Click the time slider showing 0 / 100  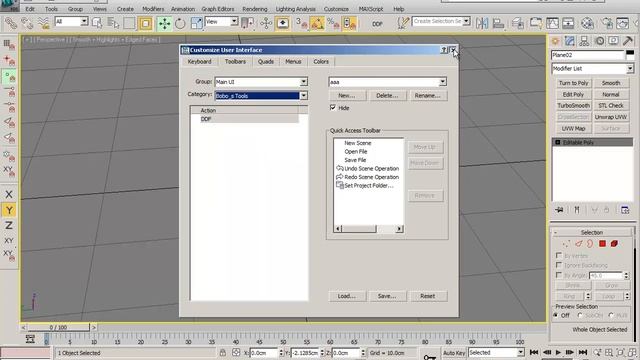(x=58, y=327)
